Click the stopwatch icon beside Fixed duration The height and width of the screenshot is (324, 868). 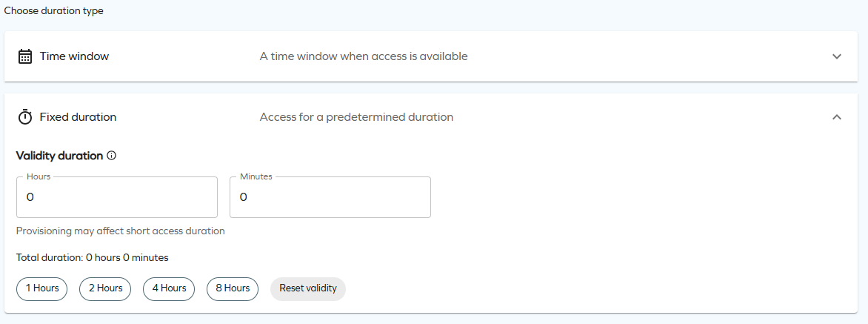tap(25, 117)
